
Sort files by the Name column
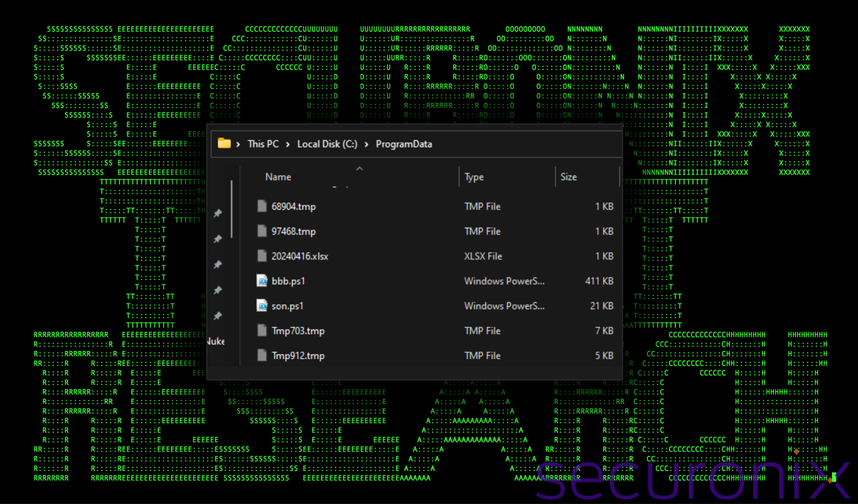(278, 177)
